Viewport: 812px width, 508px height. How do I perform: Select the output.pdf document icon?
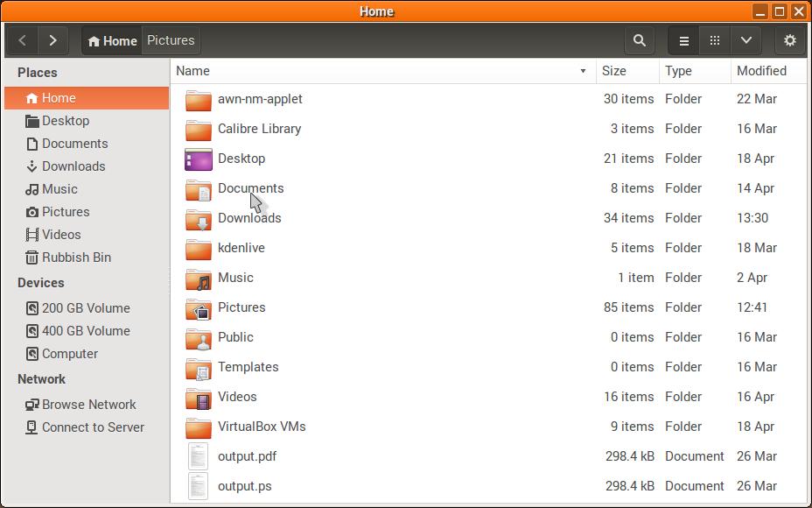199,456
